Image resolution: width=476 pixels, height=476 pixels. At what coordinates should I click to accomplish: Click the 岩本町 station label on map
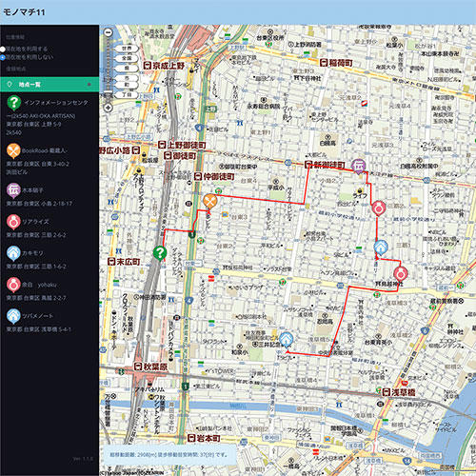(x=204, y=439)
